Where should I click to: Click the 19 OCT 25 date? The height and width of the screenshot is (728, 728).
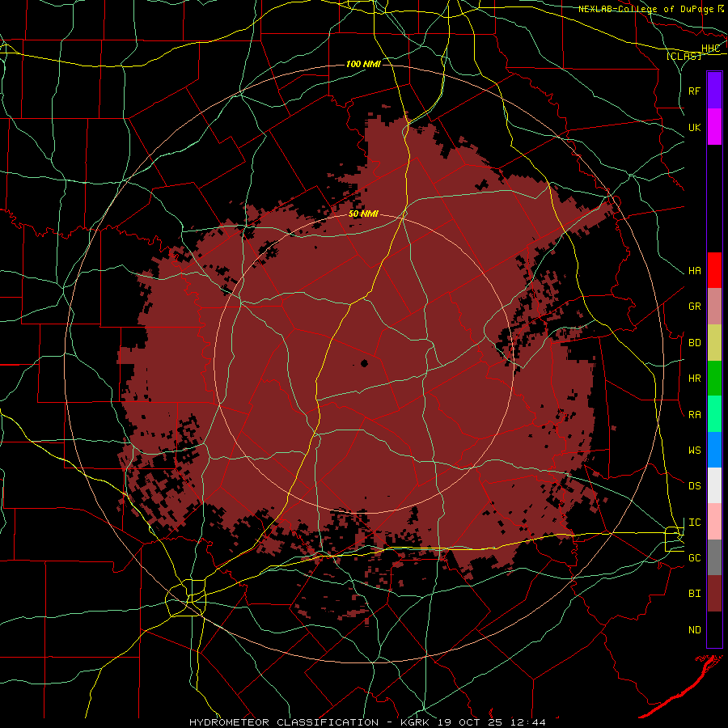469,722
